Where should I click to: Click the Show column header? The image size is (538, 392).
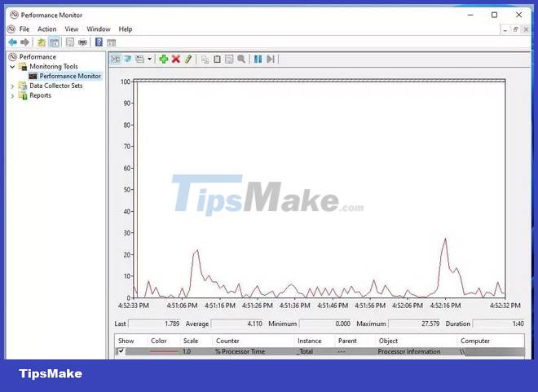tap(126, 341)
